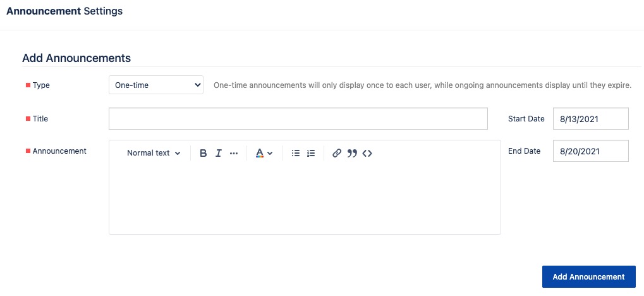The image size is (644, 296).
Task: Click the Add Announcement button
Action: pyautogui.click(x=588, y=276)
